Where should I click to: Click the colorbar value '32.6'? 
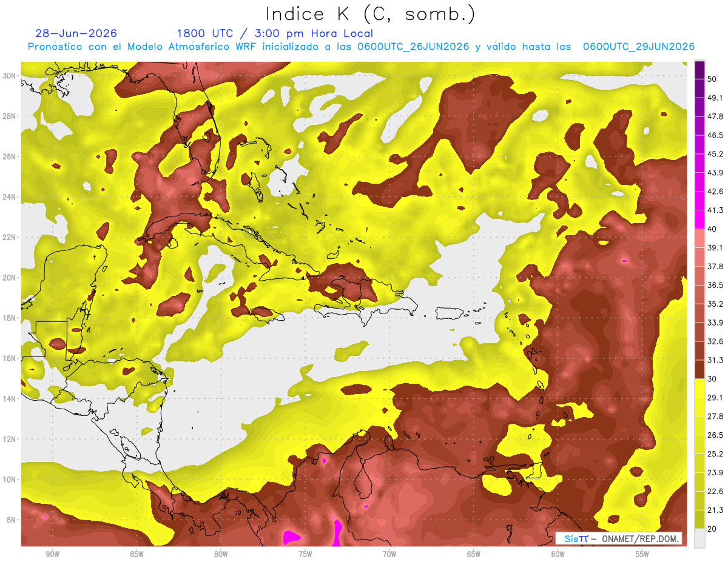coord(715,341)
